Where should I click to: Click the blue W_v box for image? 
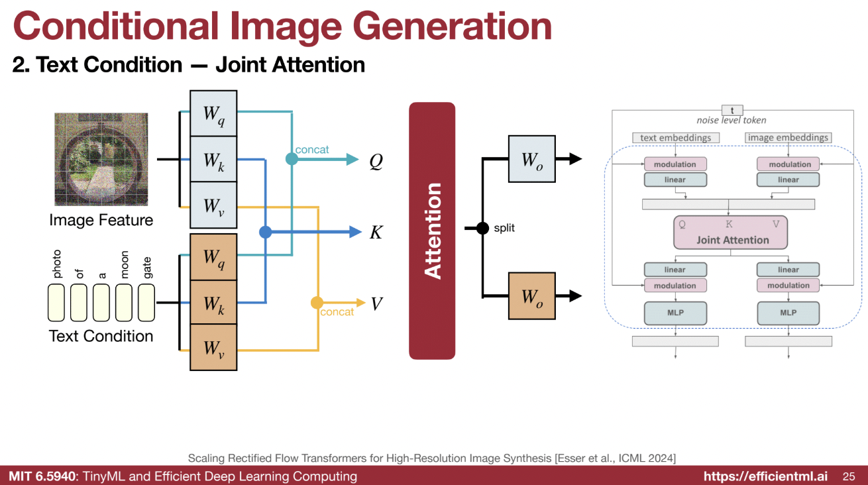coord(213,205)
